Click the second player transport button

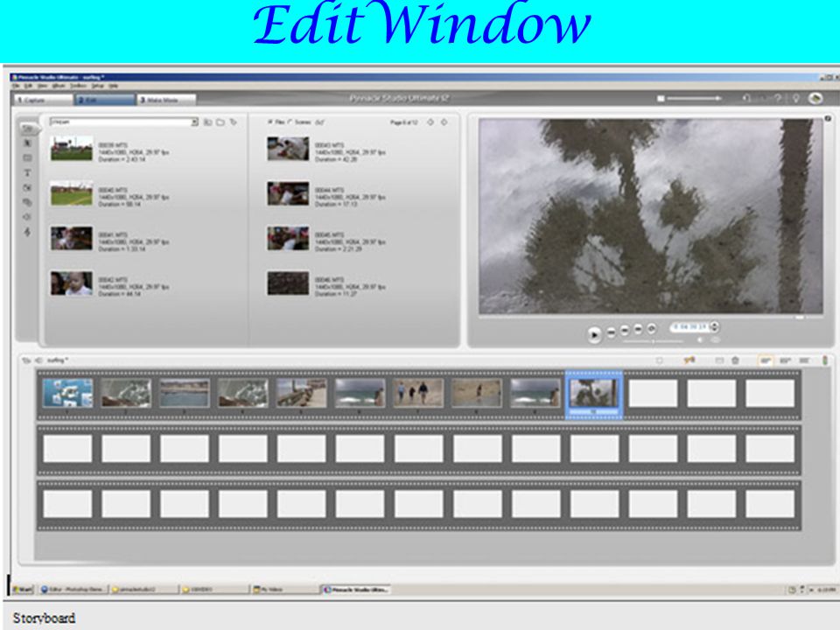coord(611,332)
